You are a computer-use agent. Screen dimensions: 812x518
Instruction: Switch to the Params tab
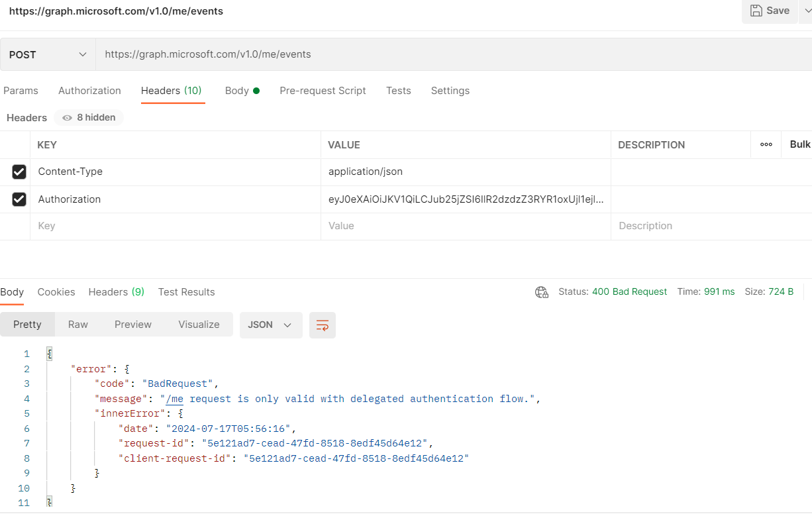click(21, 91)
